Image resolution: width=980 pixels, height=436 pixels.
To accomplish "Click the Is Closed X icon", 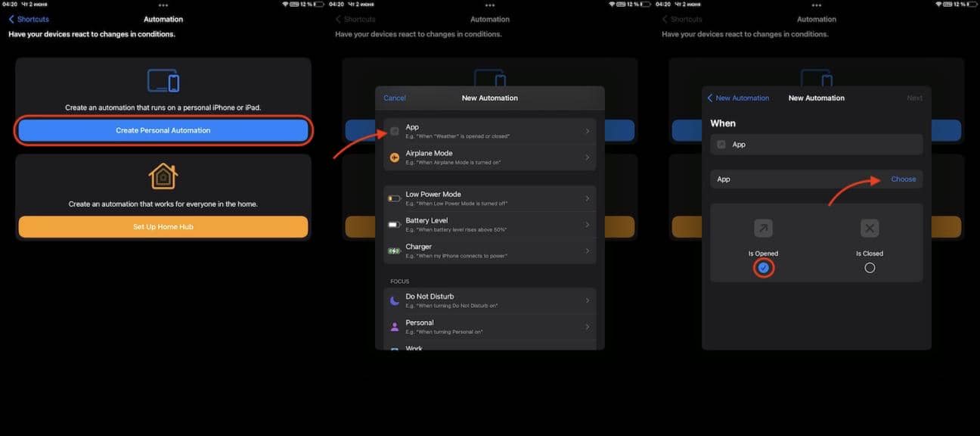I will (x=870, y=229).
